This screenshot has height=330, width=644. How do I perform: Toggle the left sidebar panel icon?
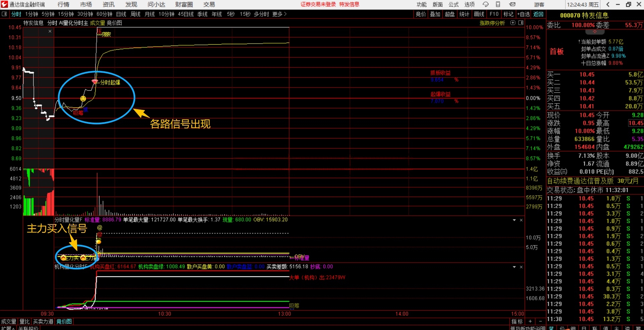tap(4, 14)
